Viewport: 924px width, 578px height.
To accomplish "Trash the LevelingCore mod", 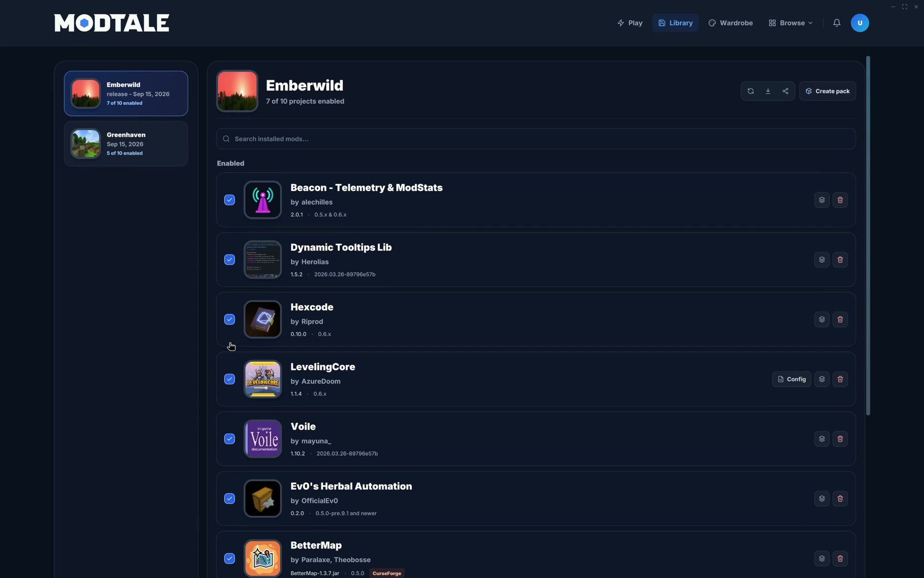I will click(840, 379).
